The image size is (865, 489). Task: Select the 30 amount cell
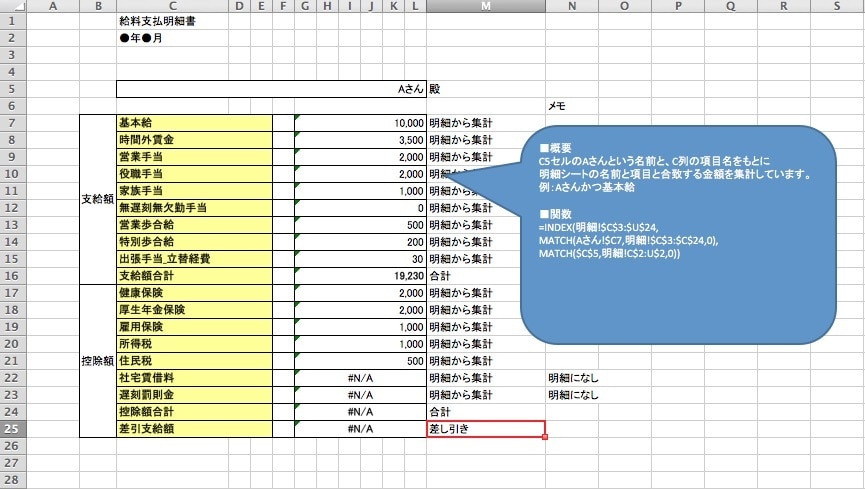[360, 259]
